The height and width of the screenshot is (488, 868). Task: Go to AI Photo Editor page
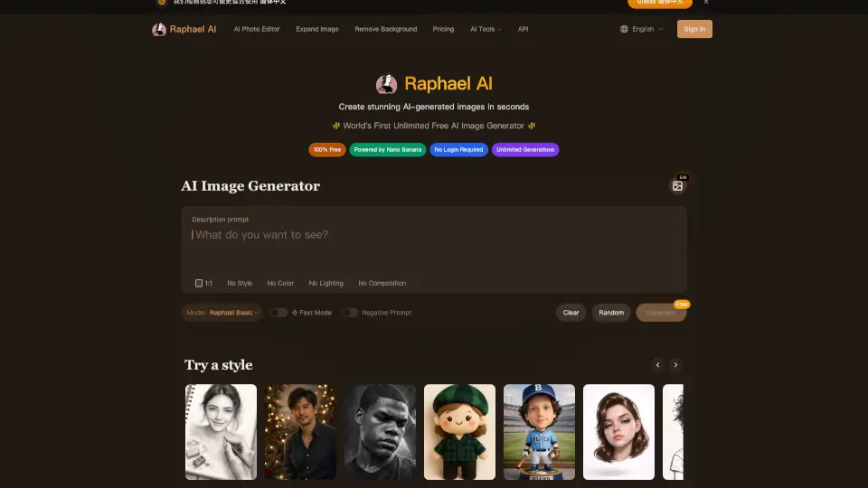(257, 29)
